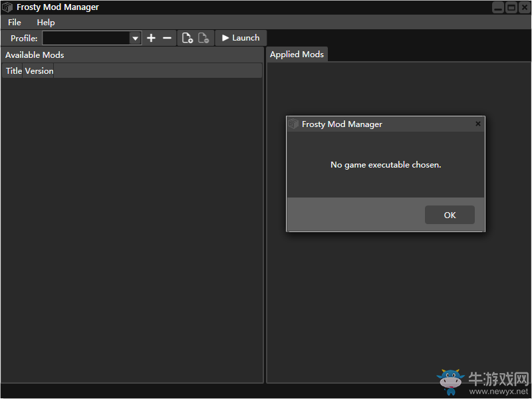Open the Help menu
Viewport: 532px width, 399px height.
tap(46, 23)
